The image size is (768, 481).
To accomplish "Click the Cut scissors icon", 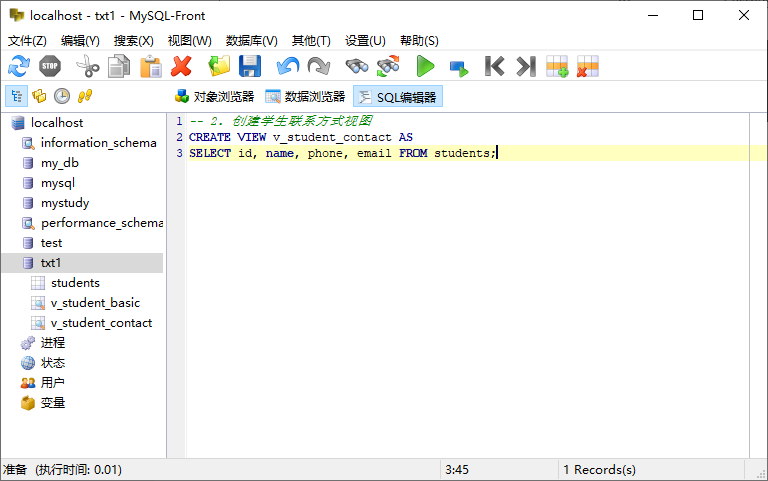I will click(88, 66).
